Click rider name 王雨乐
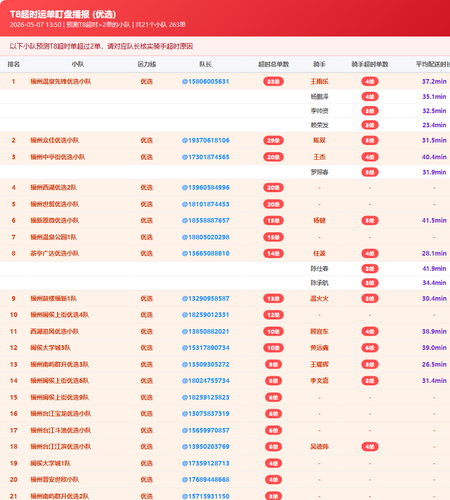 pyautogui.click(x=319, y=81)
